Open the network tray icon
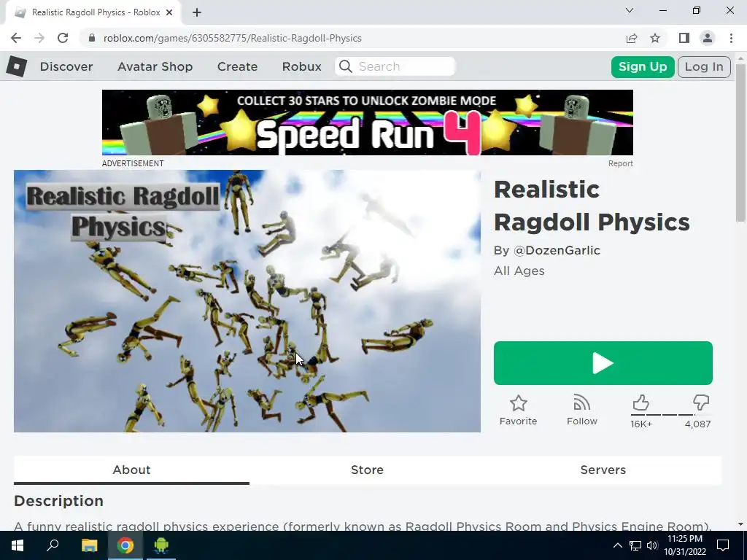 pyautogui.click(x=635, y=545)
